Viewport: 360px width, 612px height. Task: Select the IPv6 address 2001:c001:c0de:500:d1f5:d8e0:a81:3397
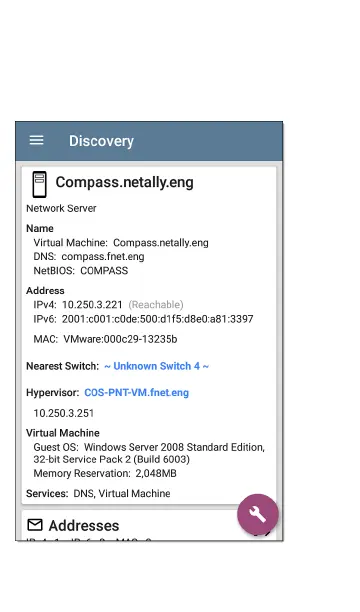click(157, 319)
